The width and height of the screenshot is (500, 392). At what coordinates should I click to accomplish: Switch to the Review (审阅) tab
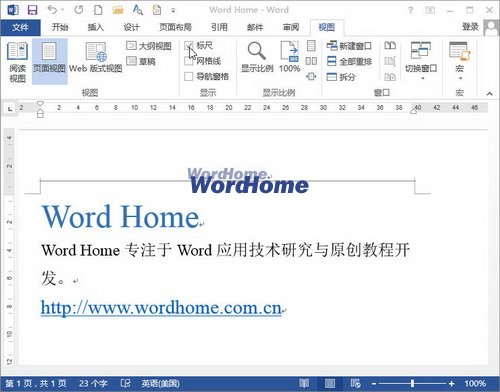click(x=291, y=27)
